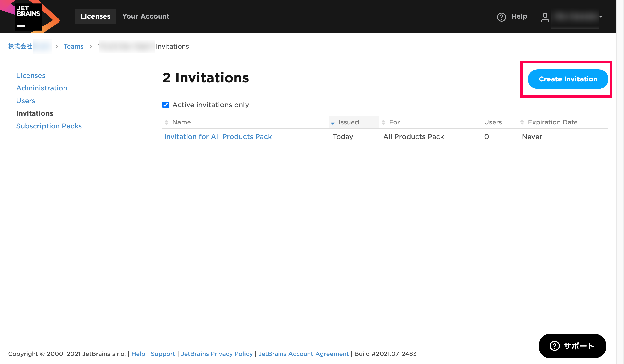Open Subscription Packs in the sidebar

(x=49, y=126)
